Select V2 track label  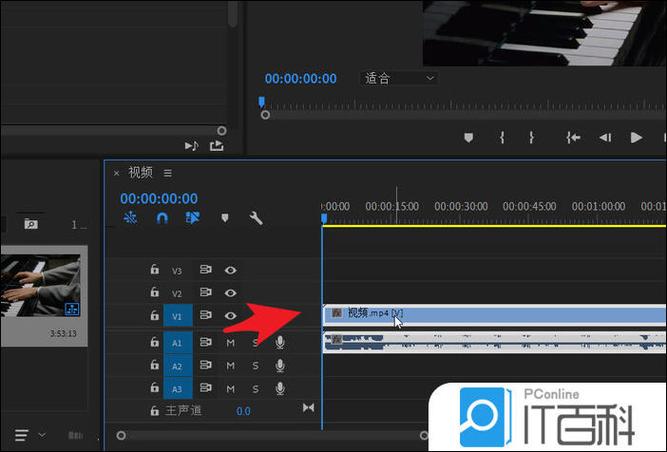[x=177, y=294]
